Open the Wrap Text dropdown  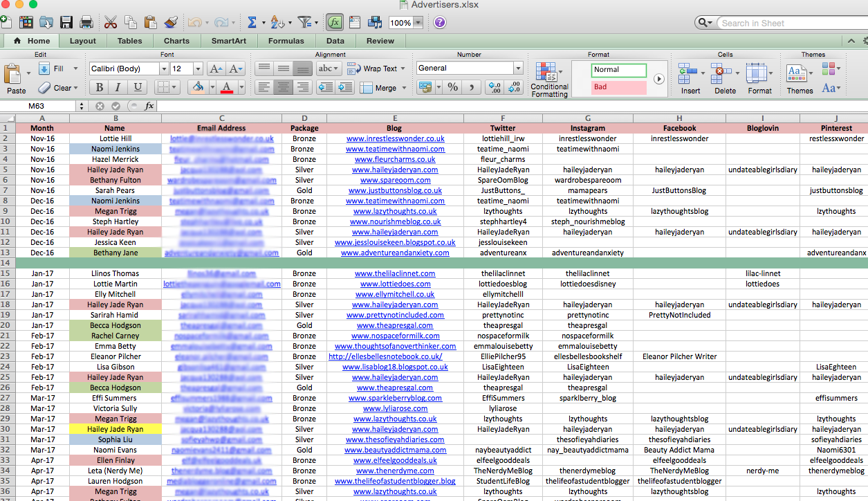coord(404,69)
